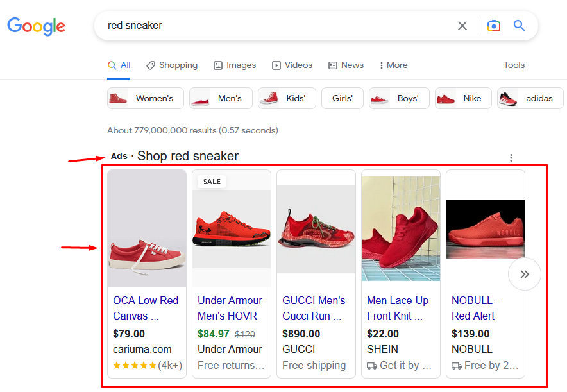Click the blue magnifier search button
The height and width of the screenshot is (392, 567).
tap(520, 25)
